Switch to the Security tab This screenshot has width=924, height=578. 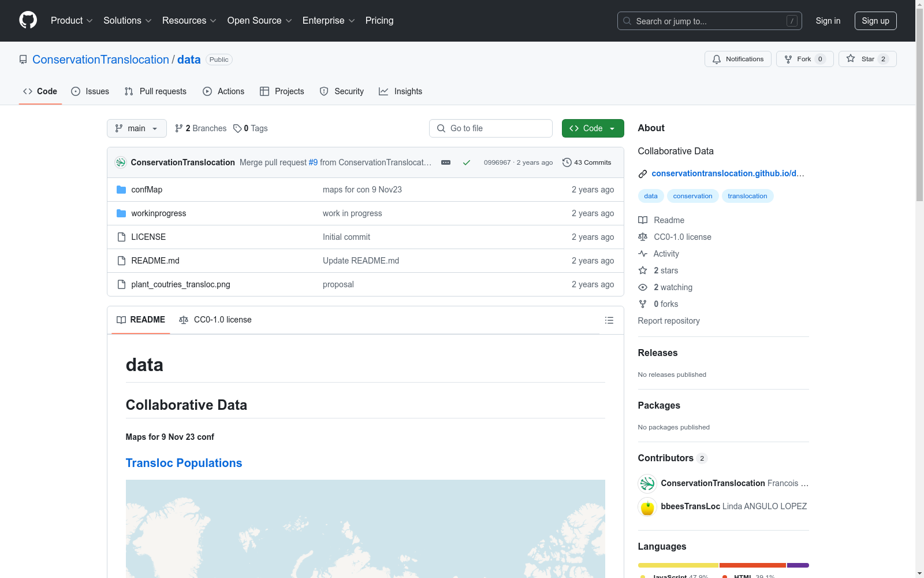tap(342, 91)
